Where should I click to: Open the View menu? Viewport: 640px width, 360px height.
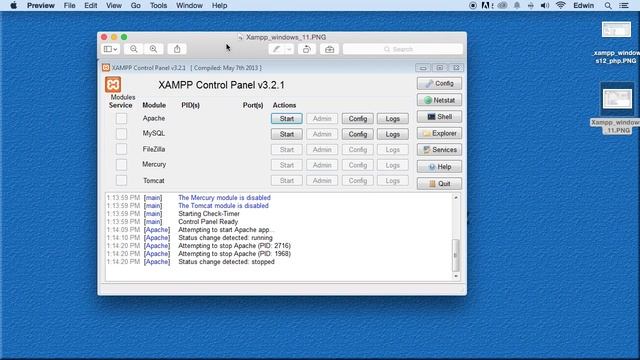(114, 5)
